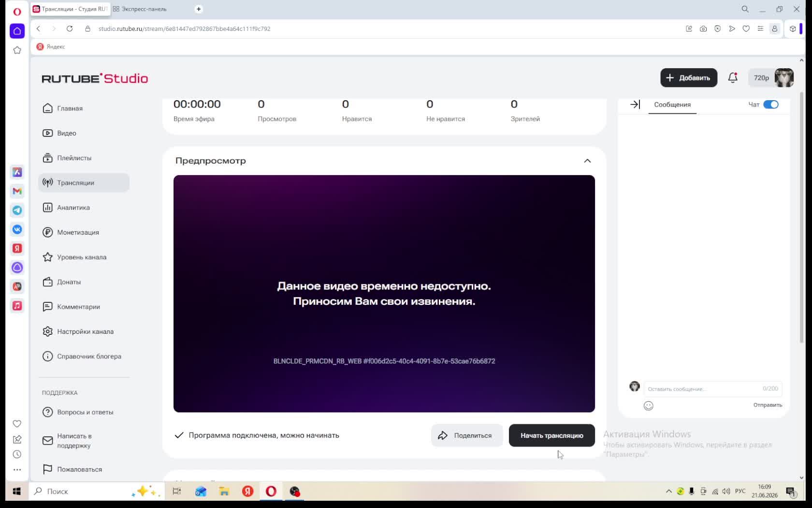Open Gmail in Opera sidebar
The height and width of the screenshot is (508, 812).
[17, 191]
